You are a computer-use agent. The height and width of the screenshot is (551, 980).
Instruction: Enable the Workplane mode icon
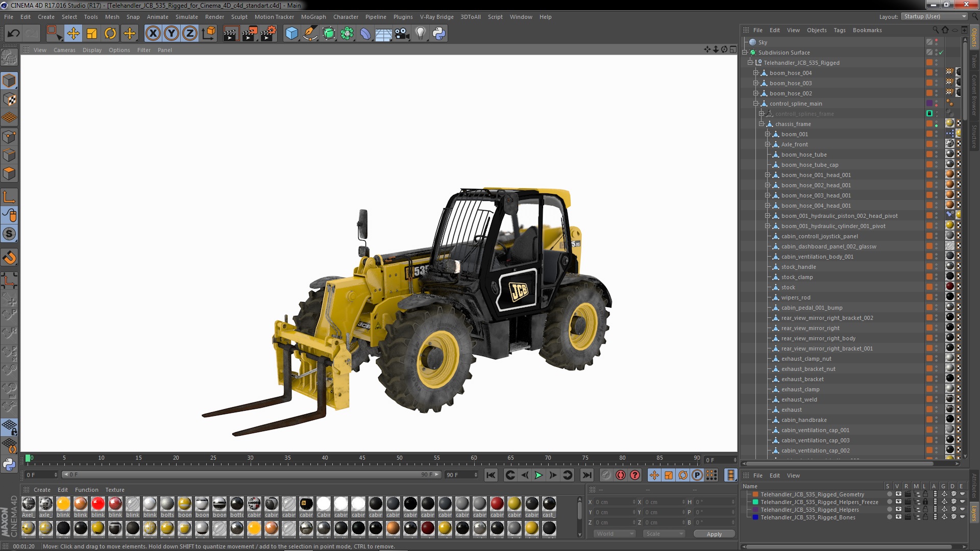coord(9,118)
